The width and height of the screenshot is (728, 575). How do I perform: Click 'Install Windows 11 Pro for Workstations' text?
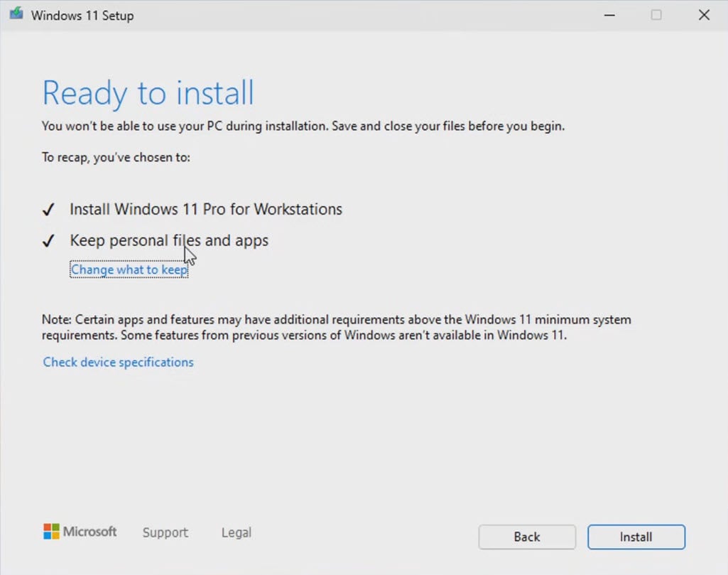(x=206, y=210)
